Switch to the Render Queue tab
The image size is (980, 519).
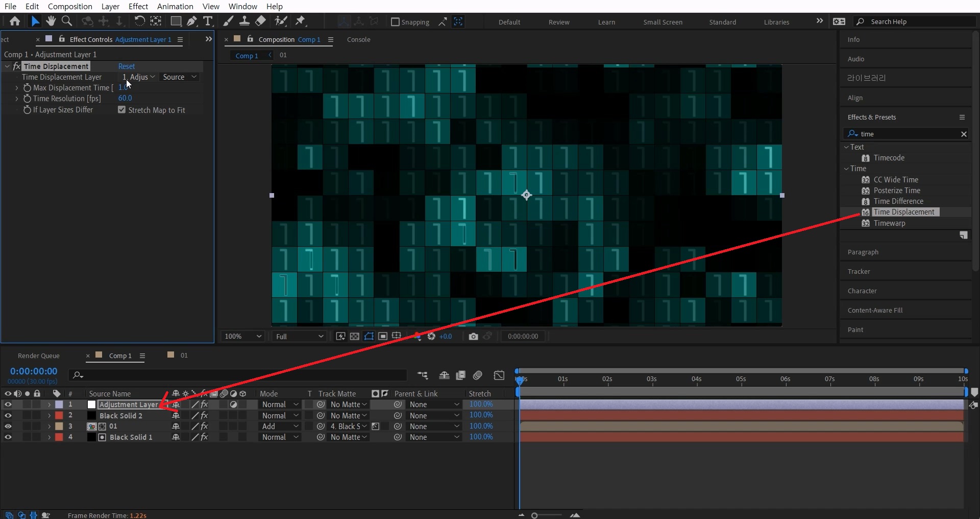(x=39, y=356)
